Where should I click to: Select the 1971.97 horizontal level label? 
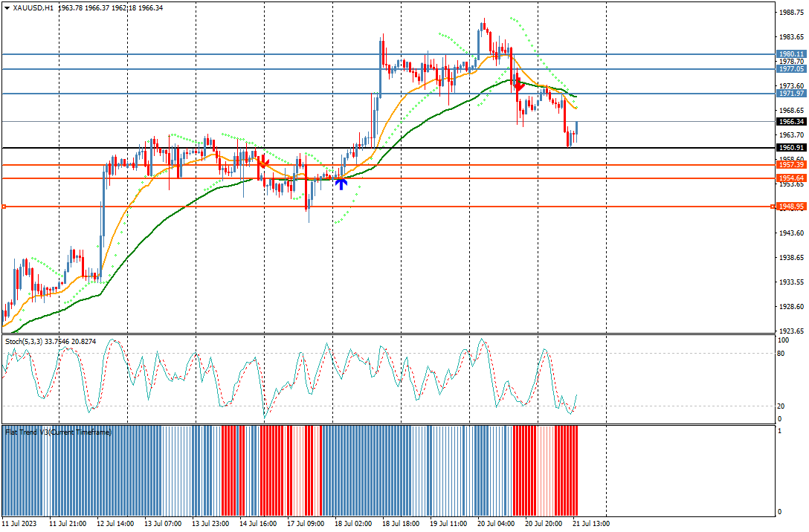791,94
